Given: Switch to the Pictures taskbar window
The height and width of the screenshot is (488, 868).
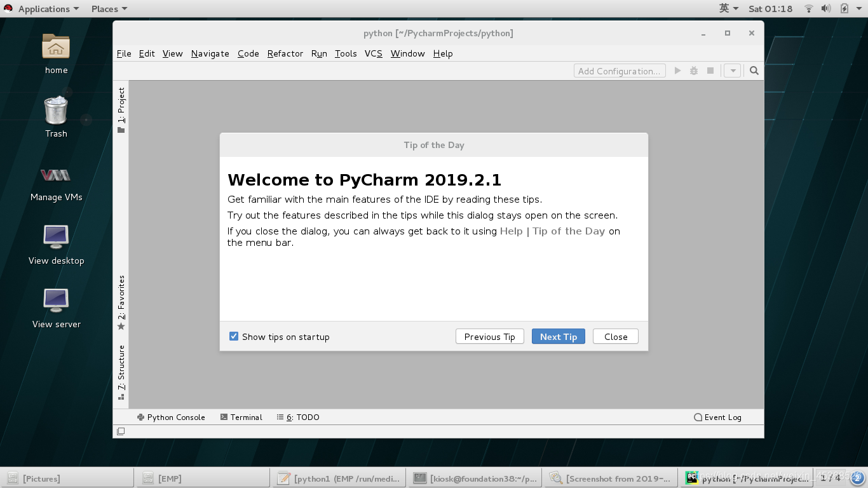Looking at the screenshot, I should pos(68,478).
